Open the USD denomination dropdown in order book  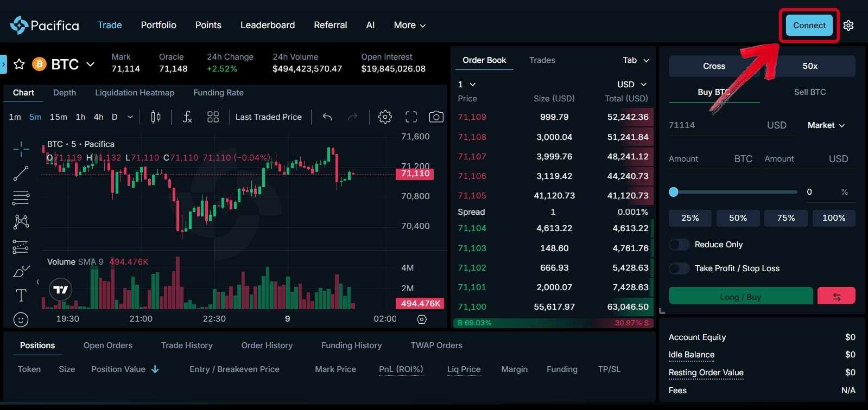pyautogui.click(x=632, y=85)
